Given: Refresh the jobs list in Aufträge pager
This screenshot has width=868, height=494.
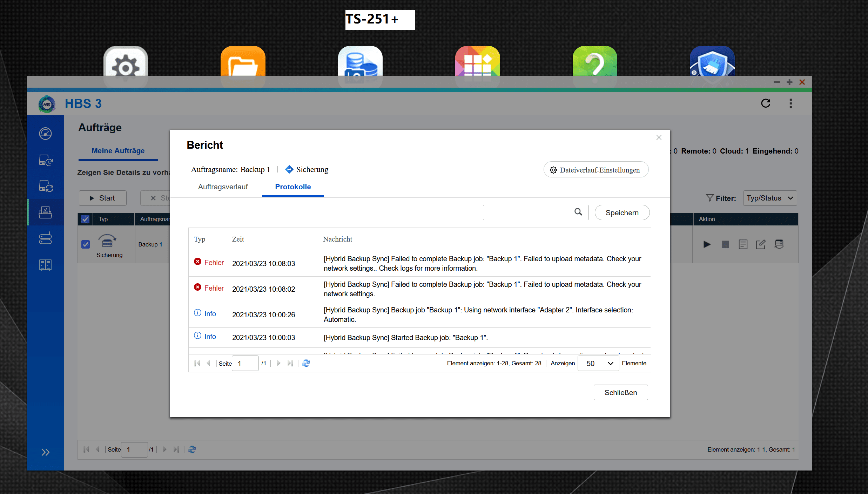Looking at the screenshot, I should 192,449.
